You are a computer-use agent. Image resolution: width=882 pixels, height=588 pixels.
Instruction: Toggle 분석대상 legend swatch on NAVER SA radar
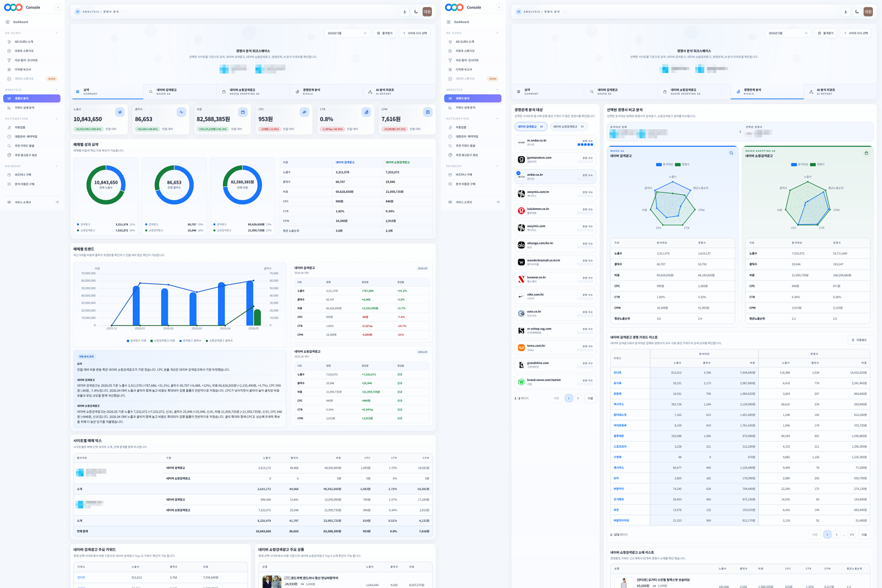(x=658, y=164)
